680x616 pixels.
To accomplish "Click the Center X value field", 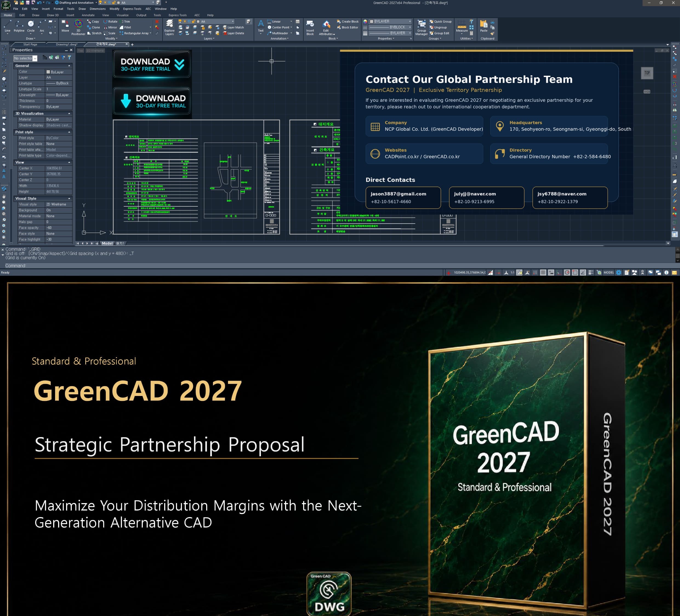I will pos(59,168).
